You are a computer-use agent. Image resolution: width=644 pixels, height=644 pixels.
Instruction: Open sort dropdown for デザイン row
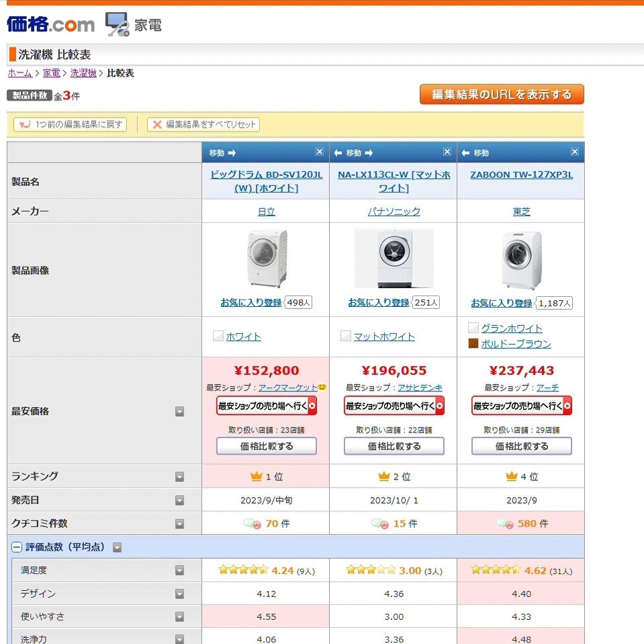pyautogui.click(x=179, y=594)
